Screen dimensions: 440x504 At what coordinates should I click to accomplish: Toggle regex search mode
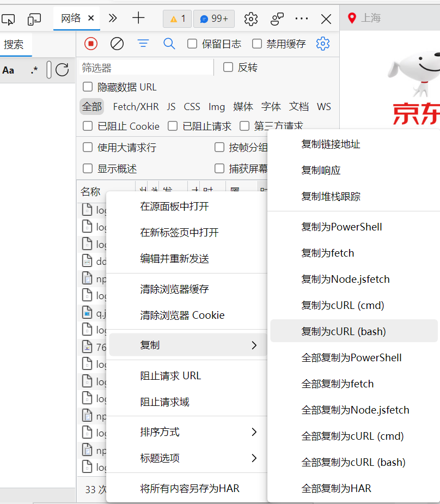coord(34,70)
